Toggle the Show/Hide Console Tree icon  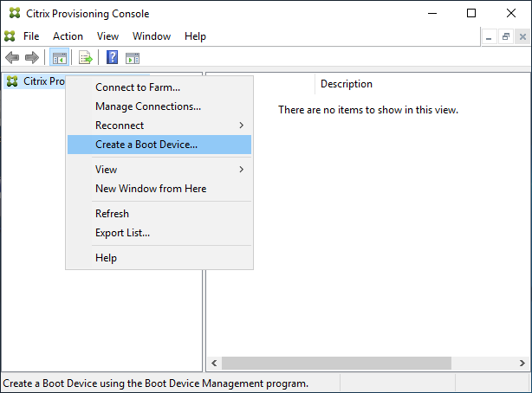tap(60, 58)
